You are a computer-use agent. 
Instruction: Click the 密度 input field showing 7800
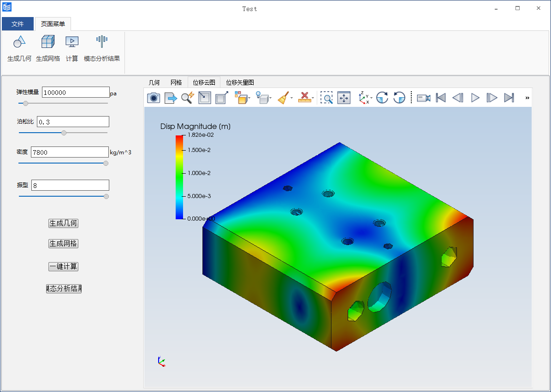[x=70, y=152]
